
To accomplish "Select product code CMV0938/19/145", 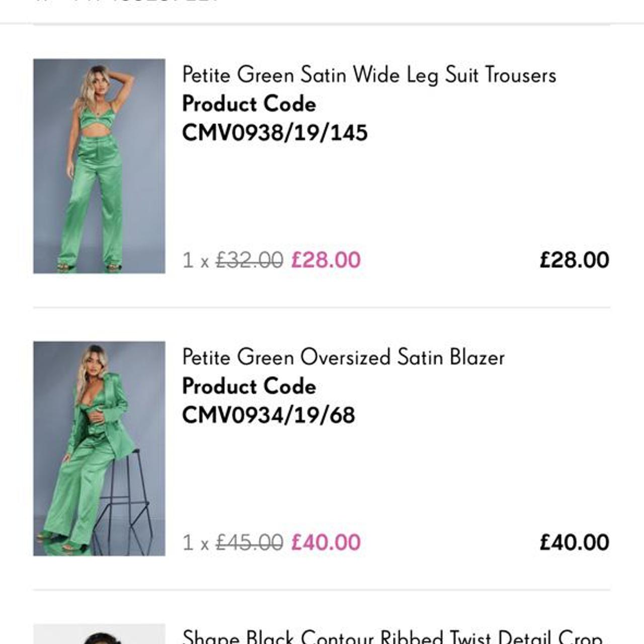I will 275,133.
